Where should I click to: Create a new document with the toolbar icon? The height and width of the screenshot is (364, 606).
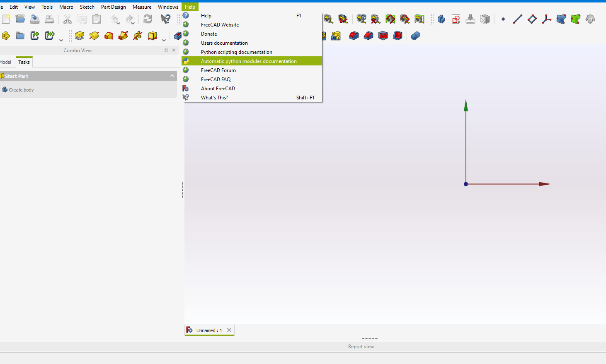[6, 19]
